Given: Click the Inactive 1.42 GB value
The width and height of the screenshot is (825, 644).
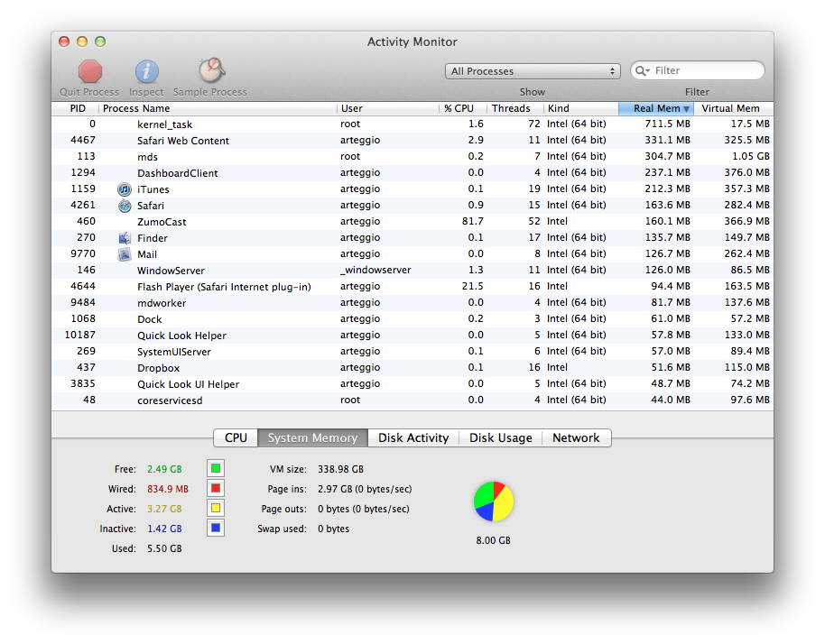Looking at the screenshot, I should [164, 529].
